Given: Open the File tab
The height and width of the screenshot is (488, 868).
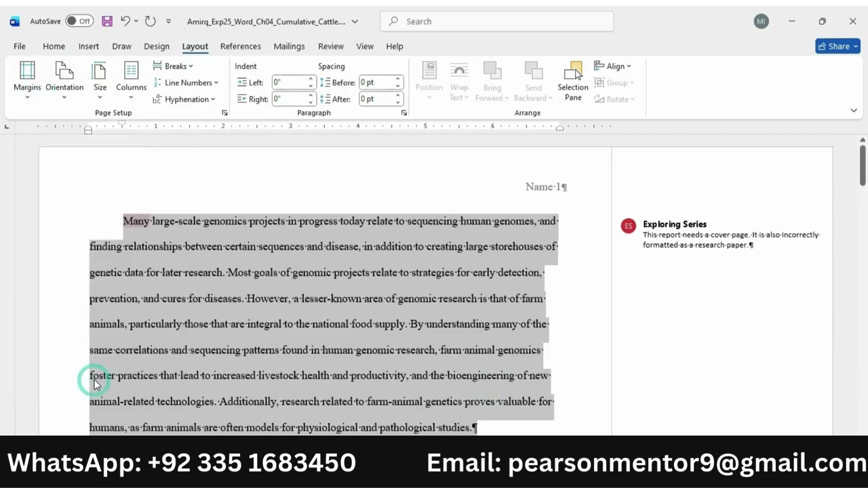Looking at the screenshot, I should (x=20, y=46).
